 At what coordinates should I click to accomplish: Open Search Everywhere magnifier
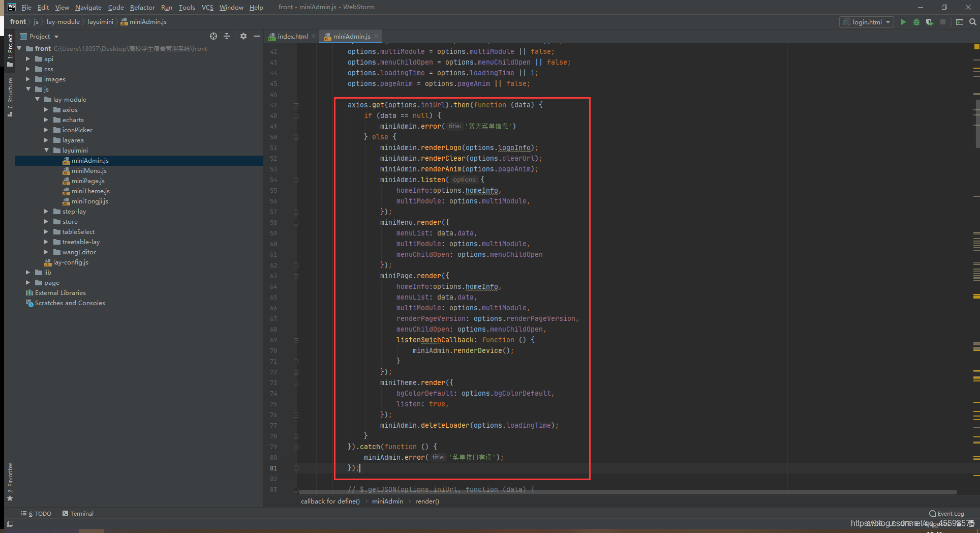pos(973,22)
